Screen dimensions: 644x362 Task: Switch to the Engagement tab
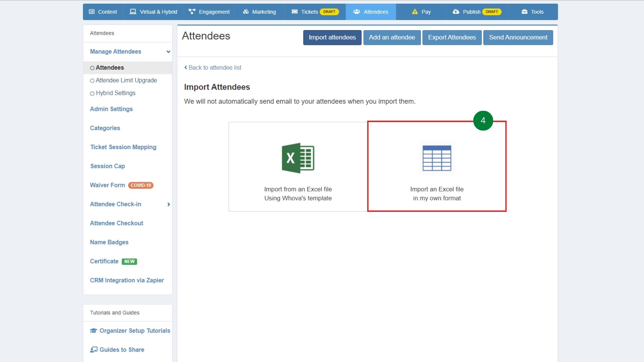209,12
